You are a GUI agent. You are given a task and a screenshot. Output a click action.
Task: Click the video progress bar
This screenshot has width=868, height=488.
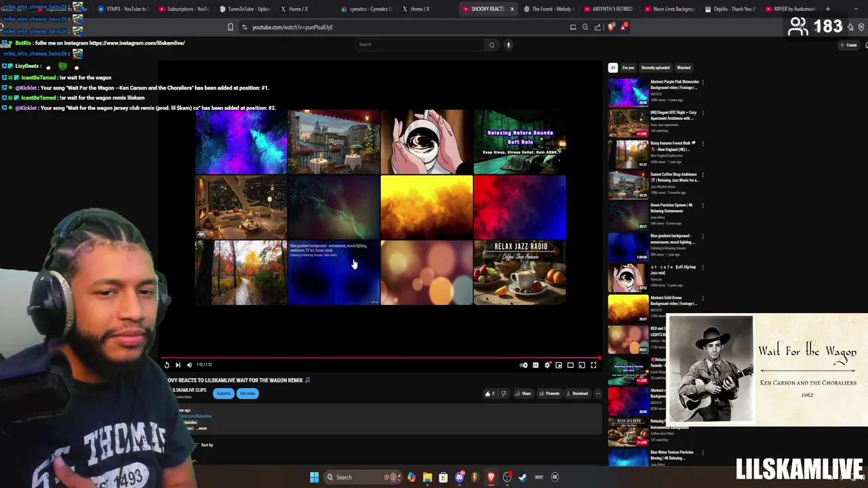coord(380,357)
